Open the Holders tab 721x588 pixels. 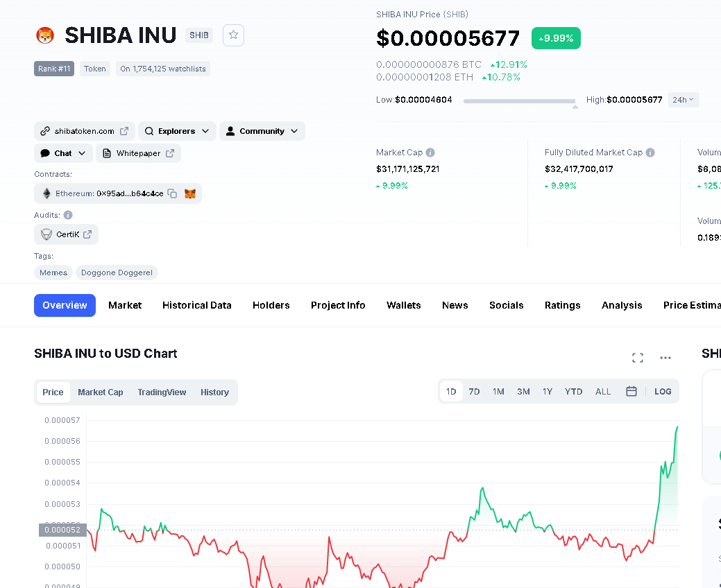pos(271,305)
